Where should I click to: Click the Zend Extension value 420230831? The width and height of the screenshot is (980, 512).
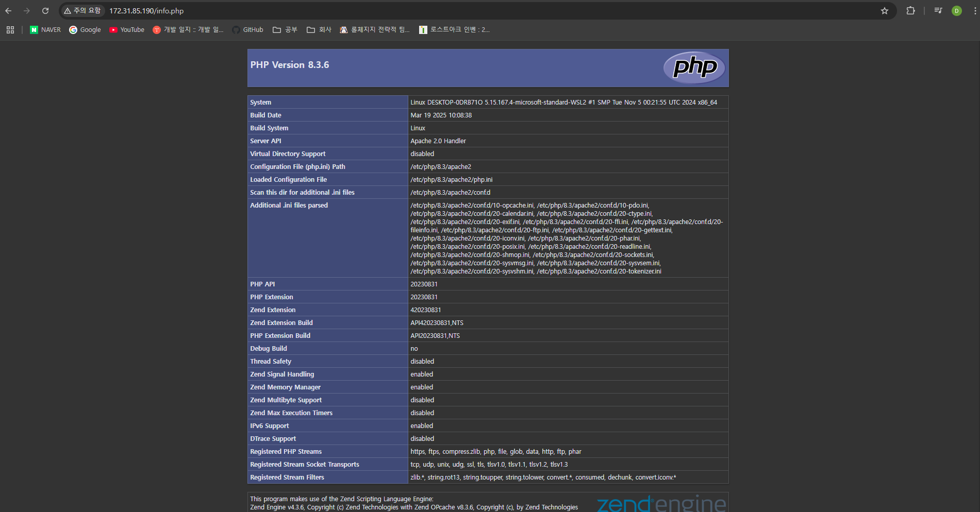point(426,310)
